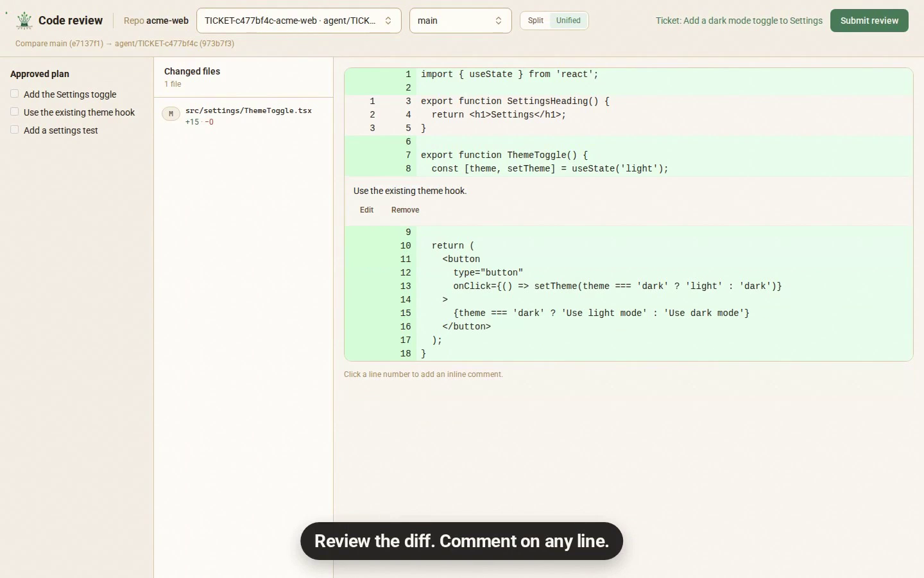Submit the review
The height and width of the screenshot is (578, 924).
tap(869, 21)
